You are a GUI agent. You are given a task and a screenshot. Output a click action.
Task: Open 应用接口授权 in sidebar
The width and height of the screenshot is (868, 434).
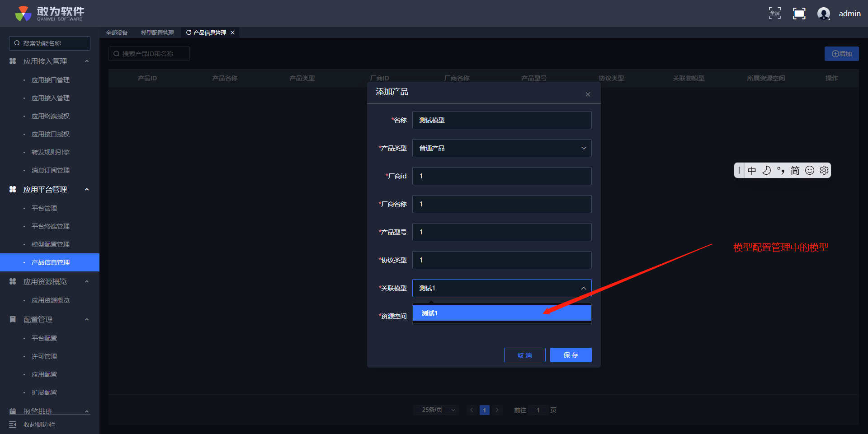tap(51, 134)
